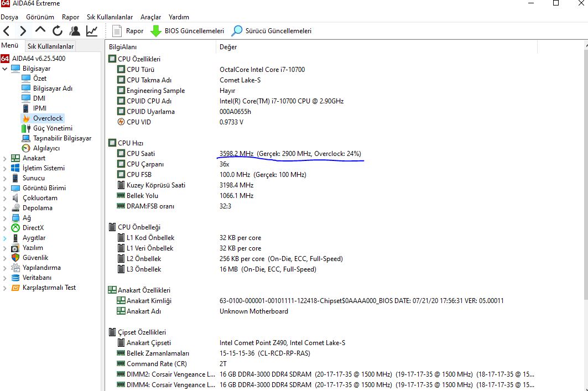Click the Rapor document icon in toolbar
The height and width of the screenshot is (391, 588).
117,31
